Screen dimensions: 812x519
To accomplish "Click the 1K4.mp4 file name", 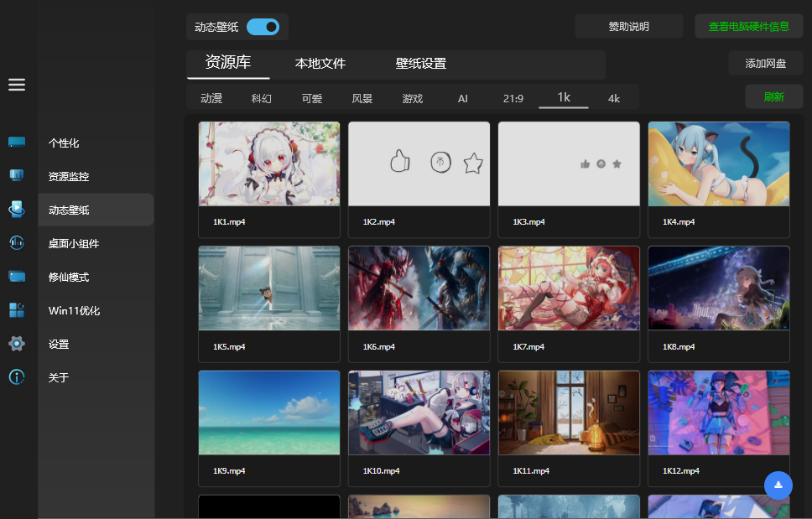I will (x=679, y=222).
